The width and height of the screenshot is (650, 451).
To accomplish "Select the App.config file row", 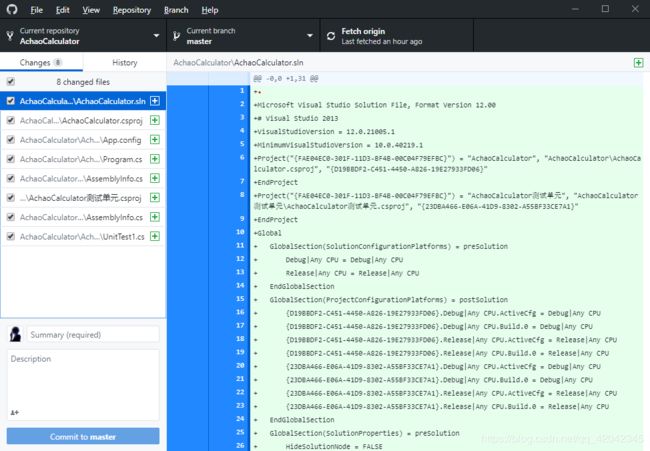I will click(83, 140).
